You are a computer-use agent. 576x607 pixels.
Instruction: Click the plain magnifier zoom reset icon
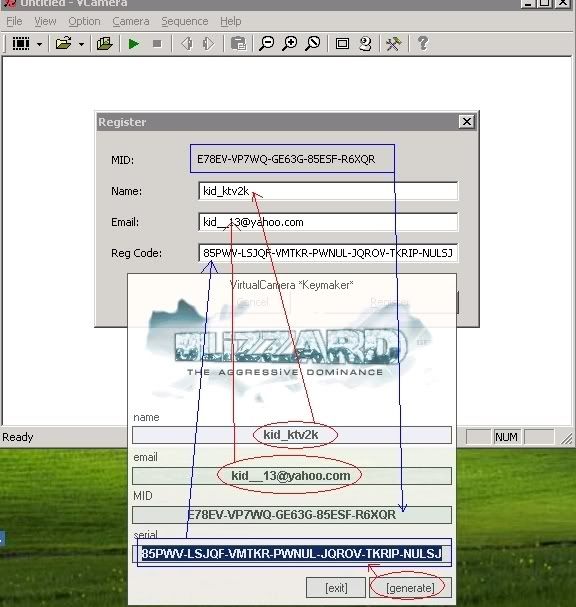(313, 43)
